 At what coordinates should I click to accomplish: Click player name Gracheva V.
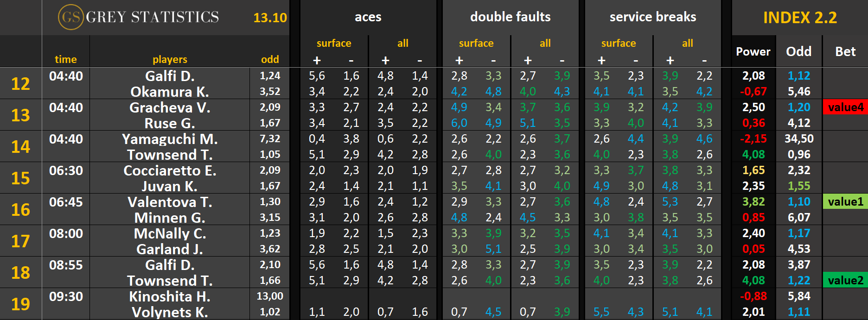pos(170,107)
